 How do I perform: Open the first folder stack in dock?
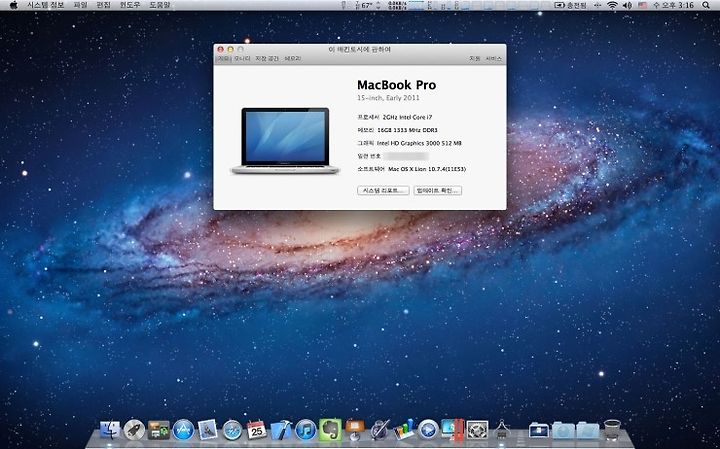[x=539, y=430]
